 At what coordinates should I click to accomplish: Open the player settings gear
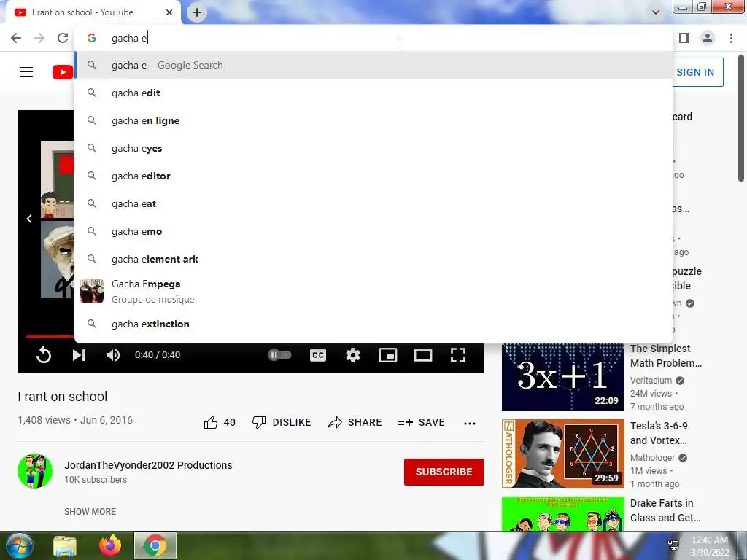click(x=352, y=355)
